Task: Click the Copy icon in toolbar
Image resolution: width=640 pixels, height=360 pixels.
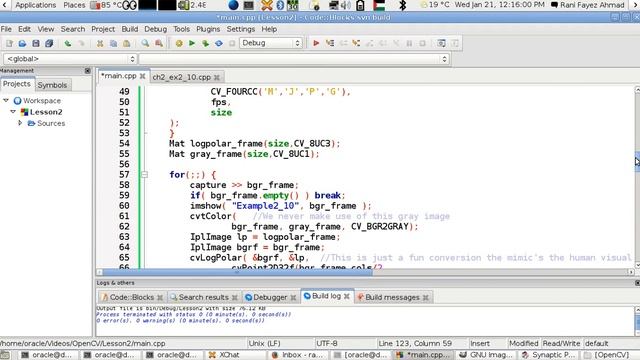Action: coord(113,43)
